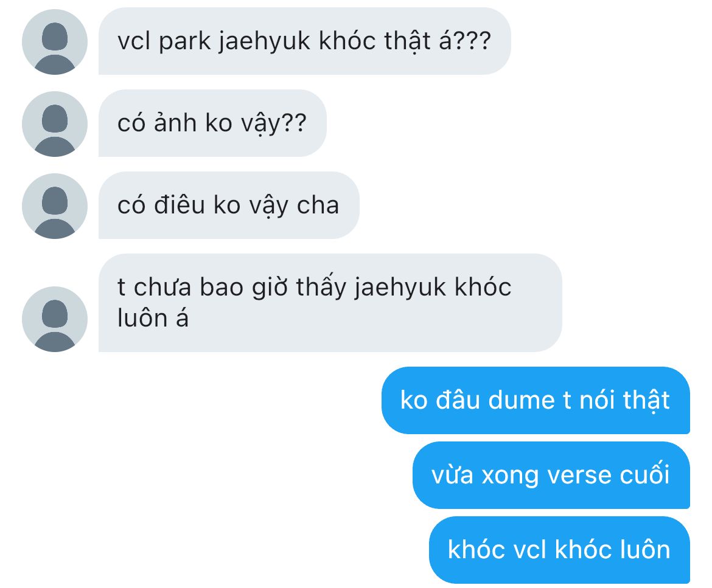Click the word 'thấy' in fourth grey message
This screenshot has height=588, width=712.
point(321,288)
